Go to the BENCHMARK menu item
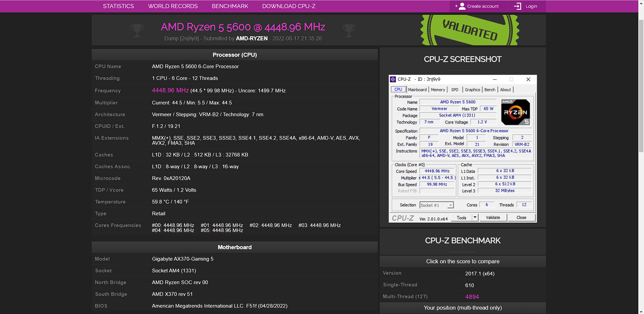 pyautogui.click(x=230, y=6)
